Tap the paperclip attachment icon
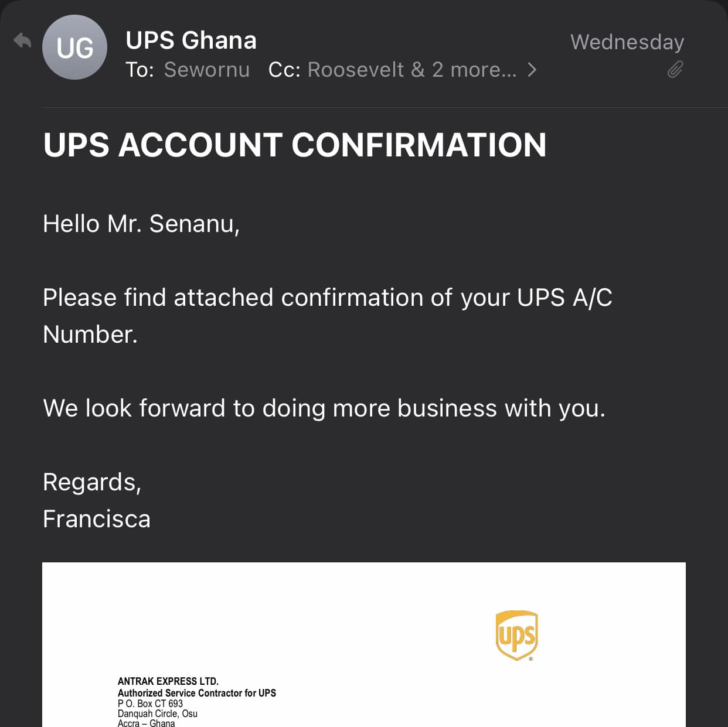 pyautogui.click(x=675, y=70)
